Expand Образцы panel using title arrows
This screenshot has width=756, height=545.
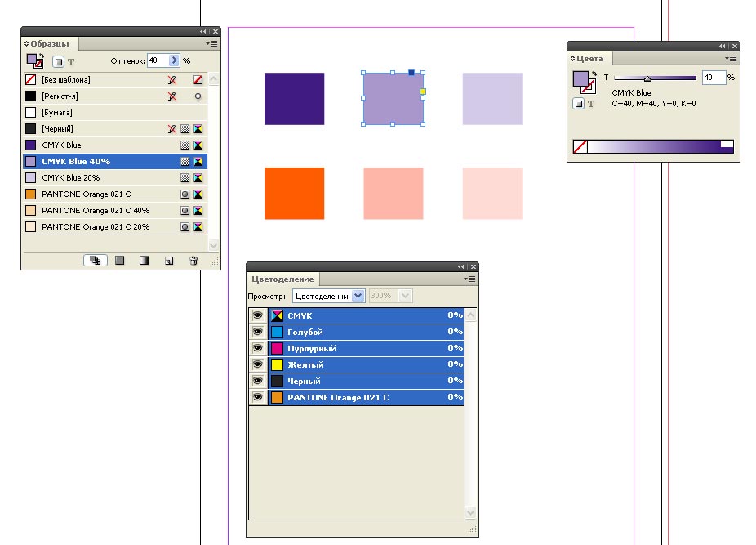[x=26, y=43]
